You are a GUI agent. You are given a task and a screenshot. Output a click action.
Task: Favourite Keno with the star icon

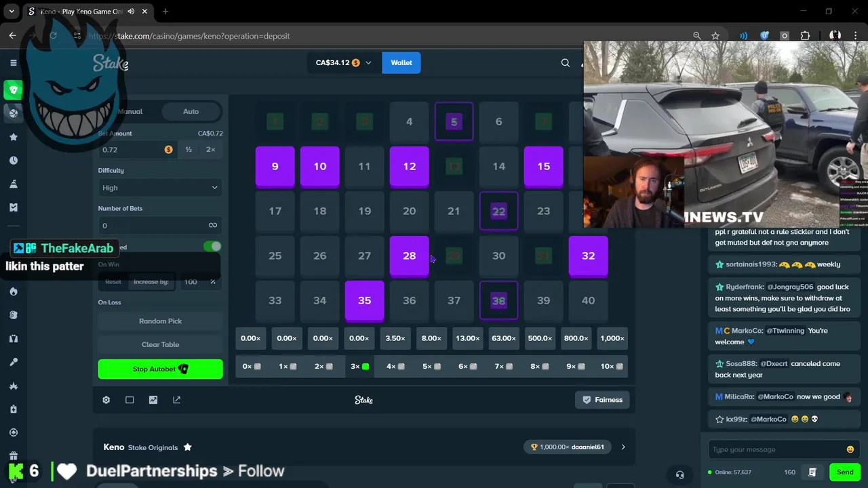(188, 447)
